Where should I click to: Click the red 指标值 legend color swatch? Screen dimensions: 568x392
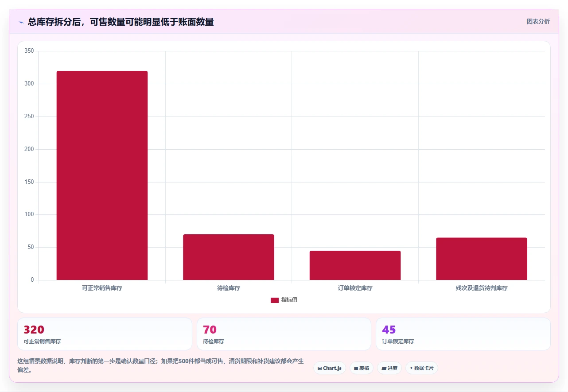[275, 300]
